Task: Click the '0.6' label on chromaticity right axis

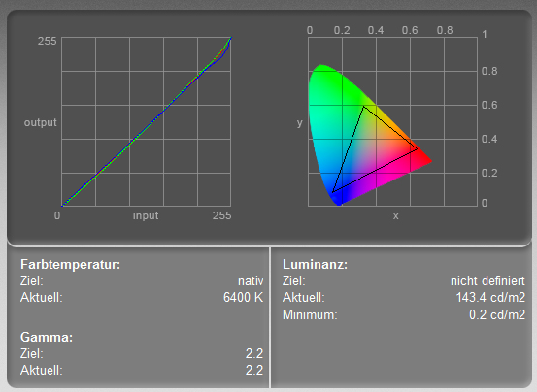Action: (x=489, y=105)
